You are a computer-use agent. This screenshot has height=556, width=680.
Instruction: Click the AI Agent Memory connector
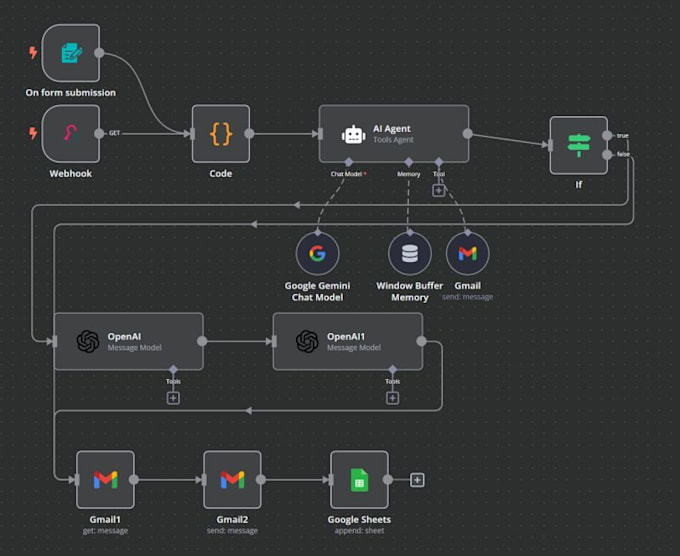click(409, 162)
